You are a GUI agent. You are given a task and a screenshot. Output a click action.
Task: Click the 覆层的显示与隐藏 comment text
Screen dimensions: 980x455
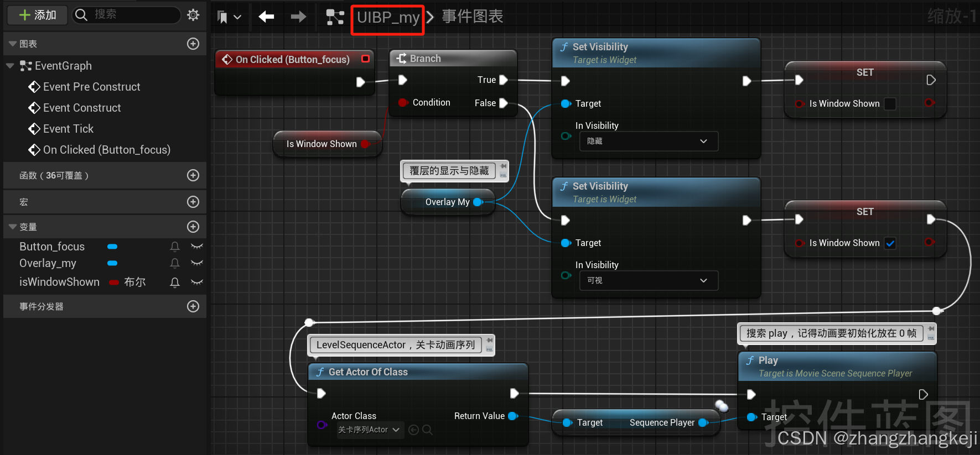(x=449, y=171)
